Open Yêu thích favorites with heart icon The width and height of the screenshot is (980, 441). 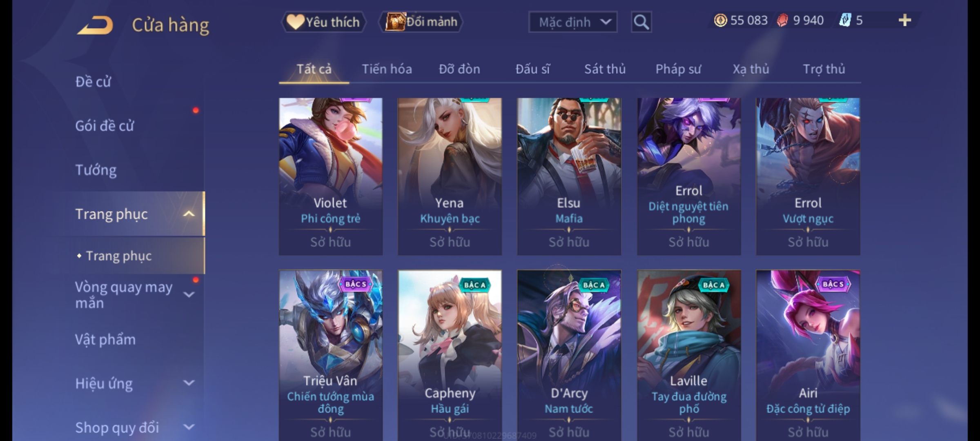point(323,22)
